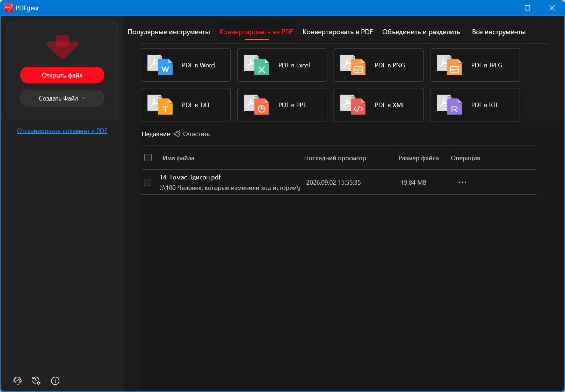Show the about info icon
Screen dimensions: 565x392
pos(55,381)
